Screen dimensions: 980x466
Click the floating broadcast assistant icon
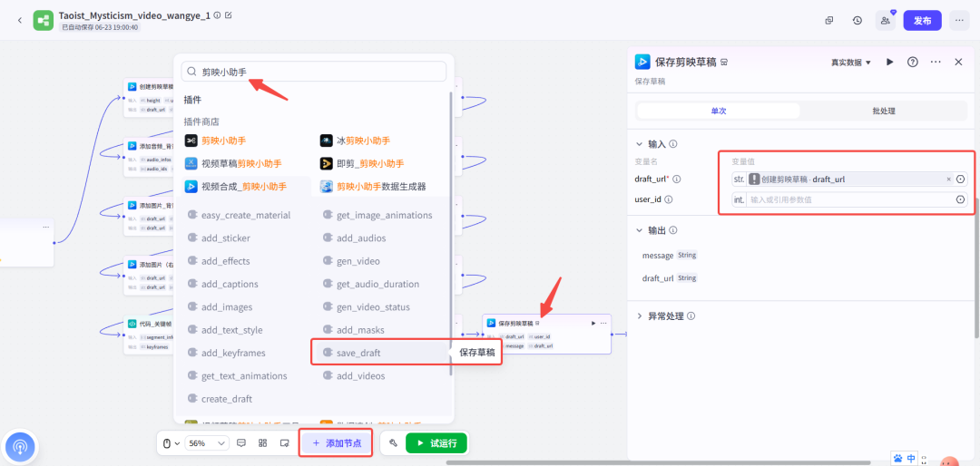(x=20, y=446)
